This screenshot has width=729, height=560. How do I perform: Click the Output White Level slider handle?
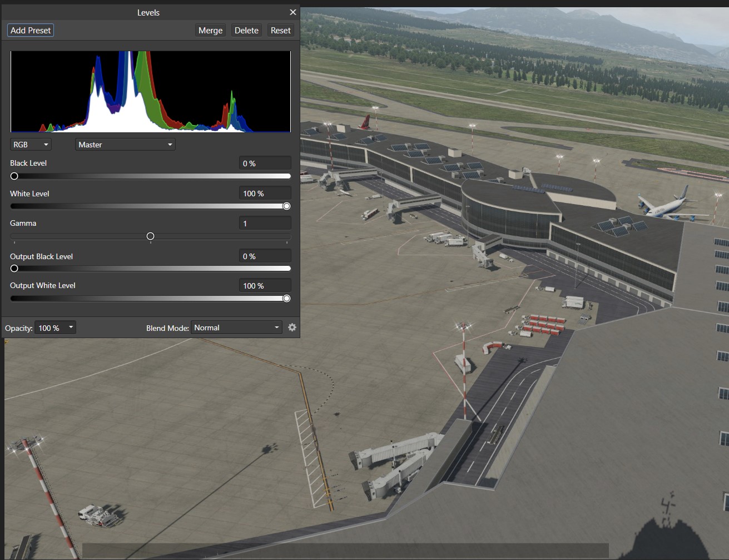pos(286,299)
